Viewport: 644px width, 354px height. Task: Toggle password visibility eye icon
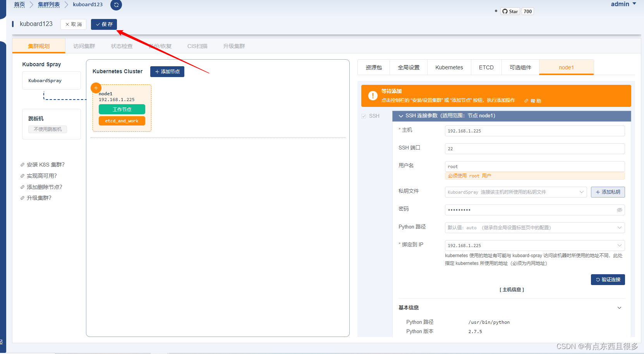pyautogui.click(x=619, y=210)
